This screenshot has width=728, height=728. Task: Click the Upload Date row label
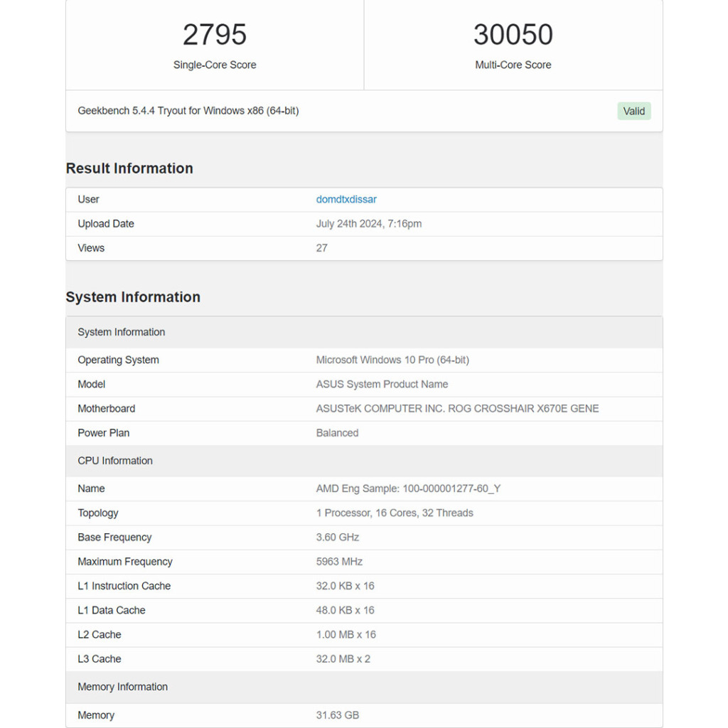[106, 224]
